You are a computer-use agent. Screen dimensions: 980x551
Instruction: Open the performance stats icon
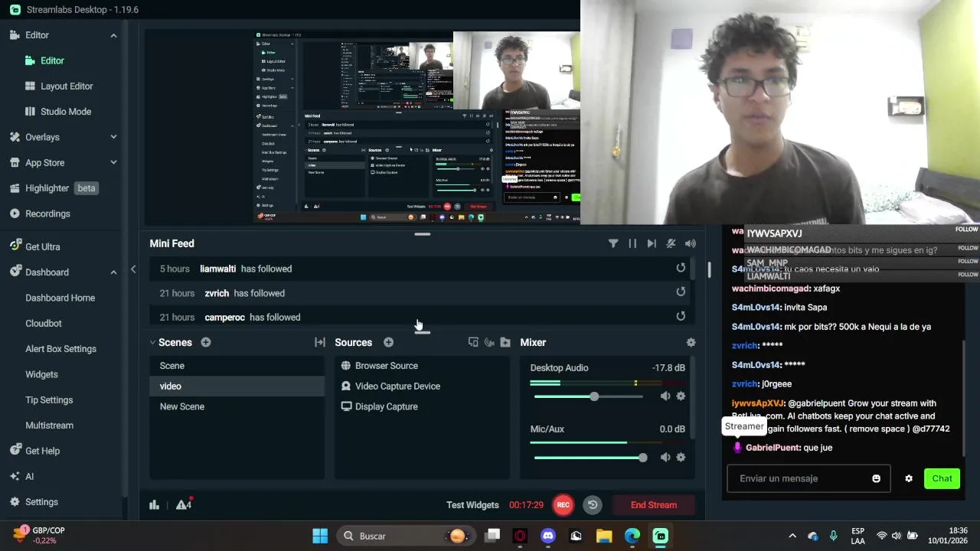pyautogui.click(x=154, y=504)
